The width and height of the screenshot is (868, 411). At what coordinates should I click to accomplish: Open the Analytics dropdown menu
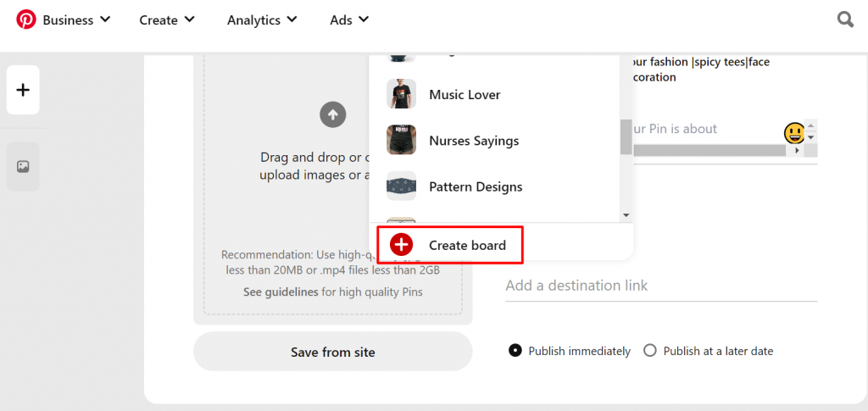coord(262,19)
